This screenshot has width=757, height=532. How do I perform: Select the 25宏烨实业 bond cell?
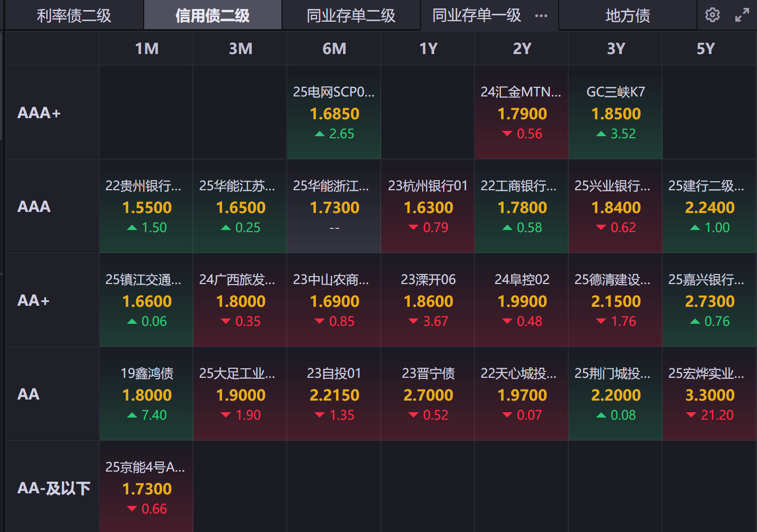[x=709, y=394]
